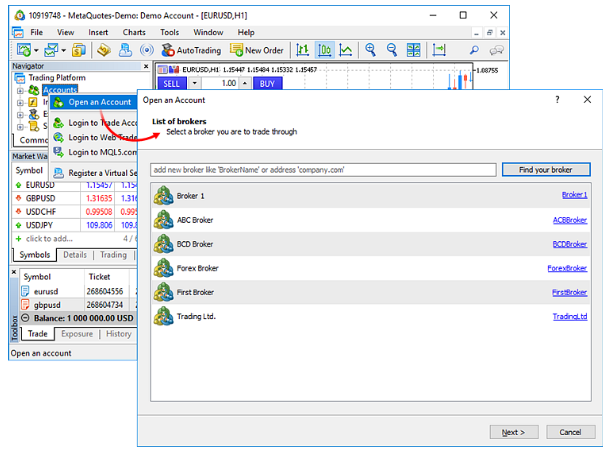Select bar chart icon in toolbar
Image resolution: width=612 pixels, height=453 pixels.
coord(303,50)
